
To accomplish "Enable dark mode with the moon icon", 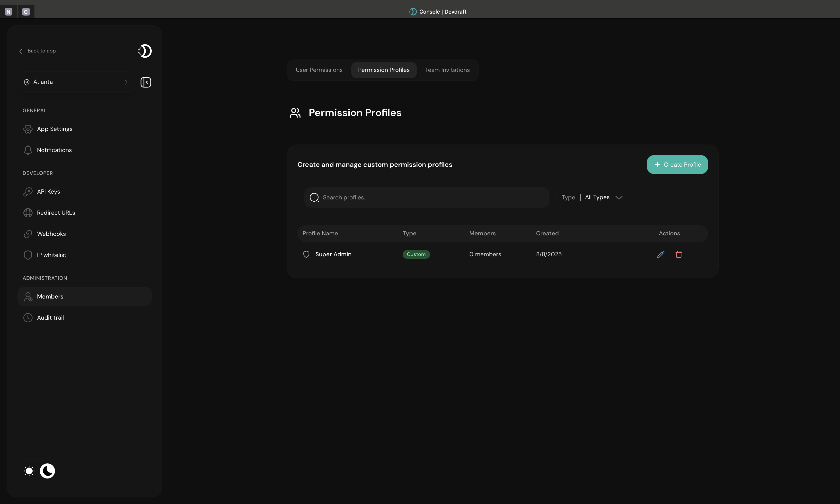I will tap(47, 471).
